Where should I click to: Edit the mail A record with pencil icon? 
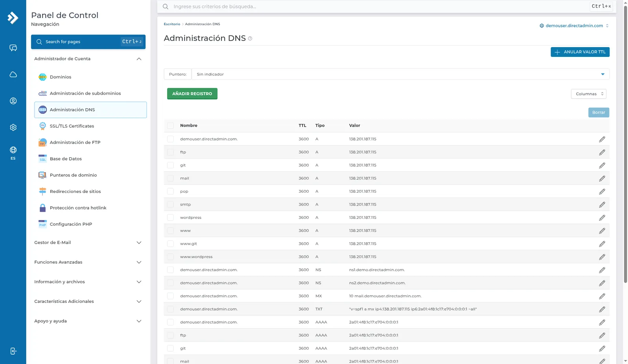pyautogui.click(x=602, y=178)
